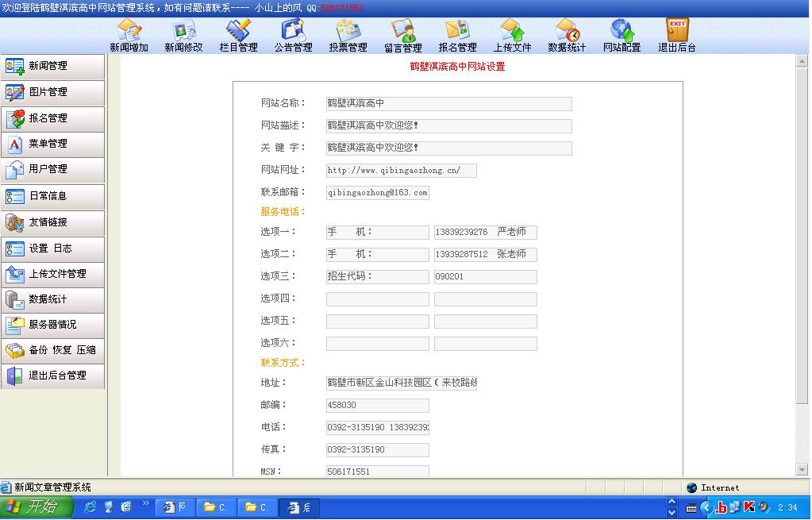This screenshot has height=520, width=812.
Task: Focus the 联系邮箱 input field
Action: pos(377,193)
